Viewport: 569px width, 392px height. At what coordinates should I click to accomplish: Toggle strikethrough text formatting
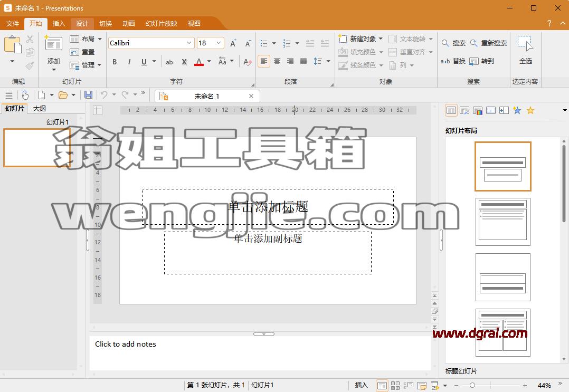coord(169,62)
